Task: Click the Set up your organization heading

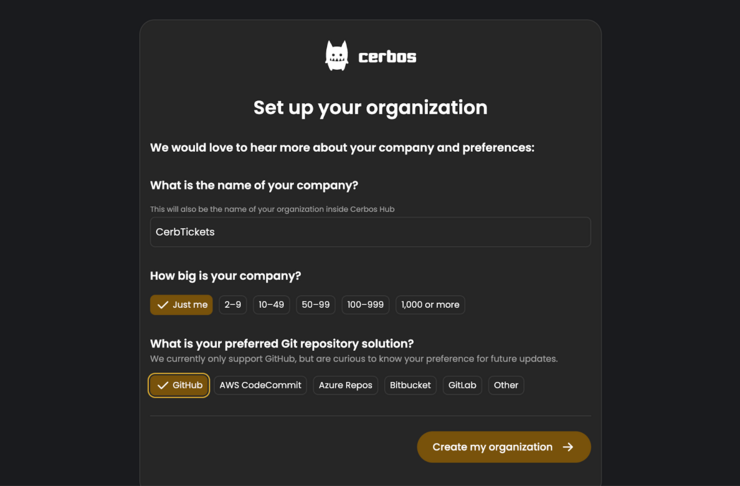Action: tap(370, 108)
